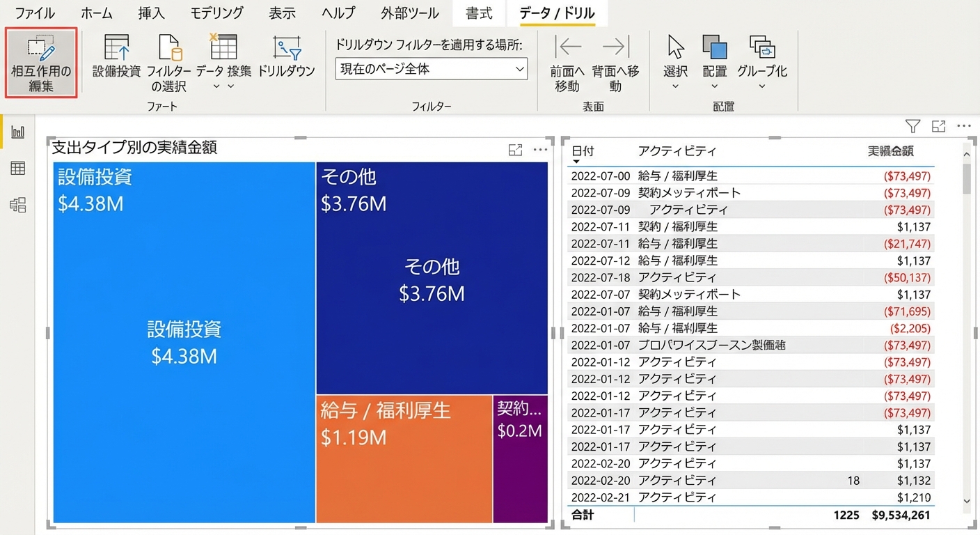
Task: Click the treemap title 支出タイプ別の実績金額
Action: click(x=134, y=147)
